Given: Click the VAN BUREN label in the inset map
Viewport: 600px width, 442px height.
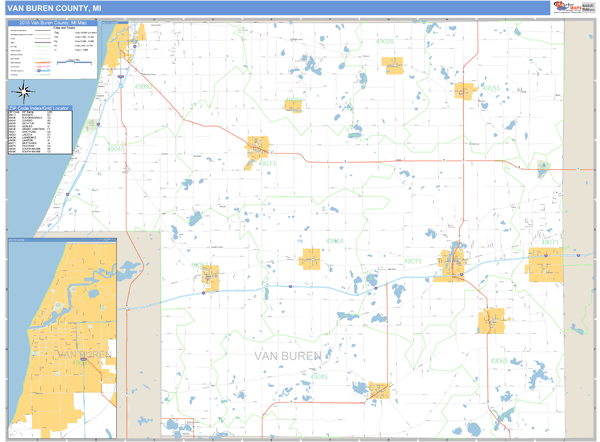Looking at the screenshot, I should 80,355.
